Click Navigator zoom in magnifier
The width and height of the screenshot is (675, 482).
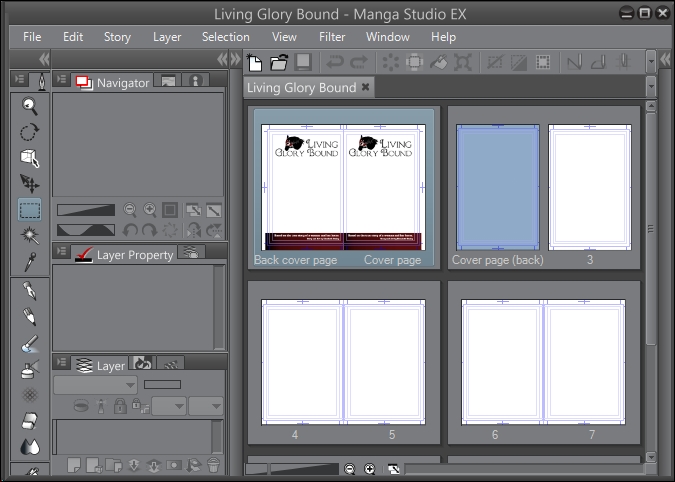click(x=149, y=210)
